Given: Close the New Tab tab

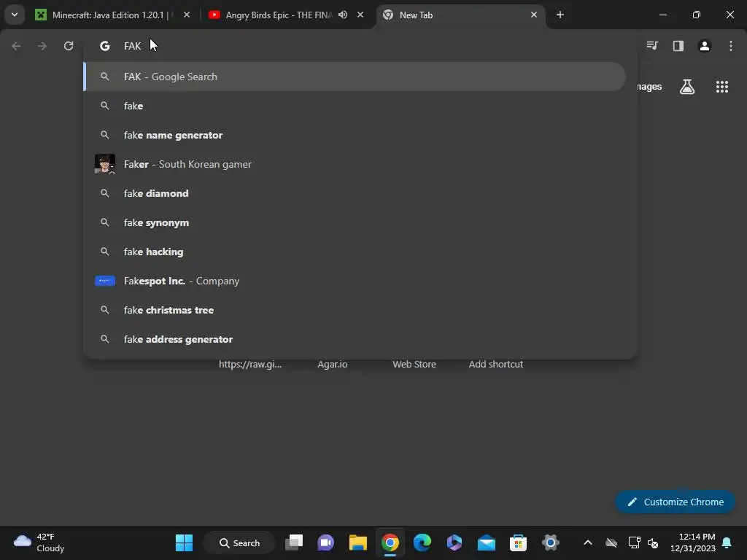Looking at the screenshot, I should (x=534, y=15).
